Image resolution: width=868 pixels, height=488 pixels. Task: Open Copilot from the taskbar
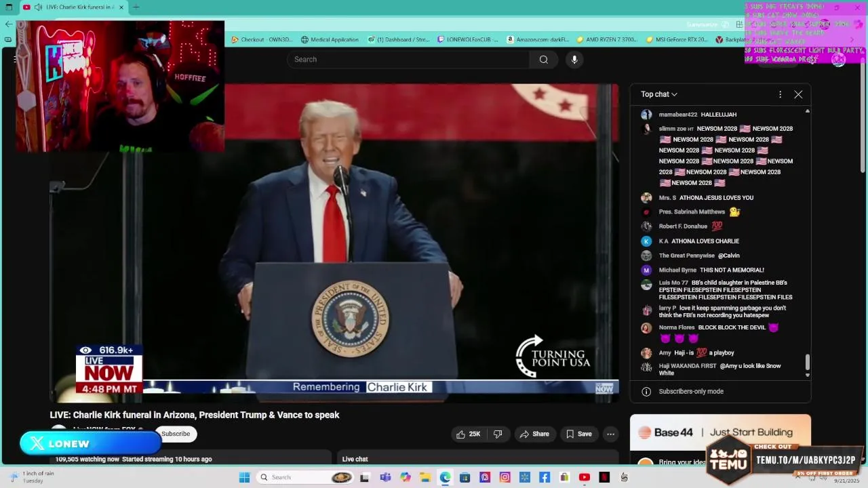(406, 477)
